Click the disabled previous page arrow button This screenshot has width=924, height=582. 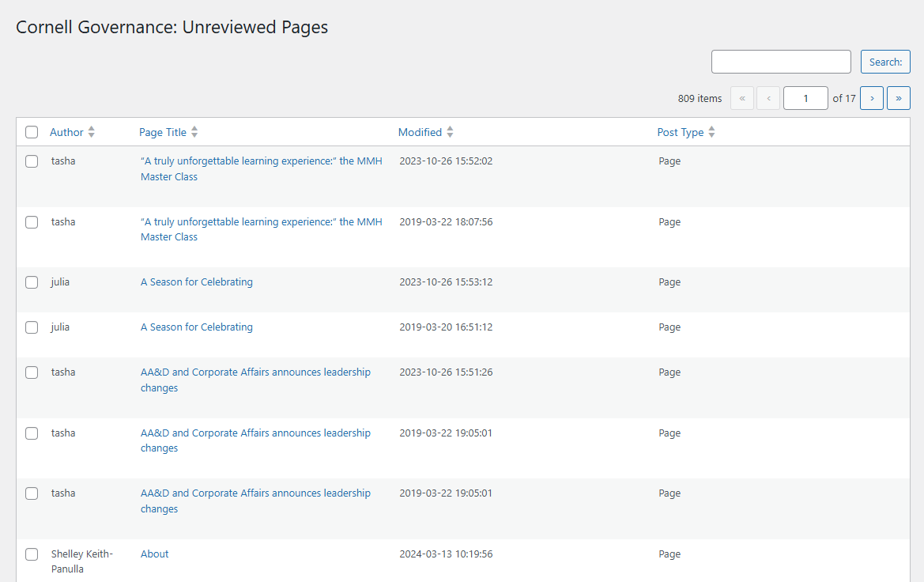coord(768,99)
